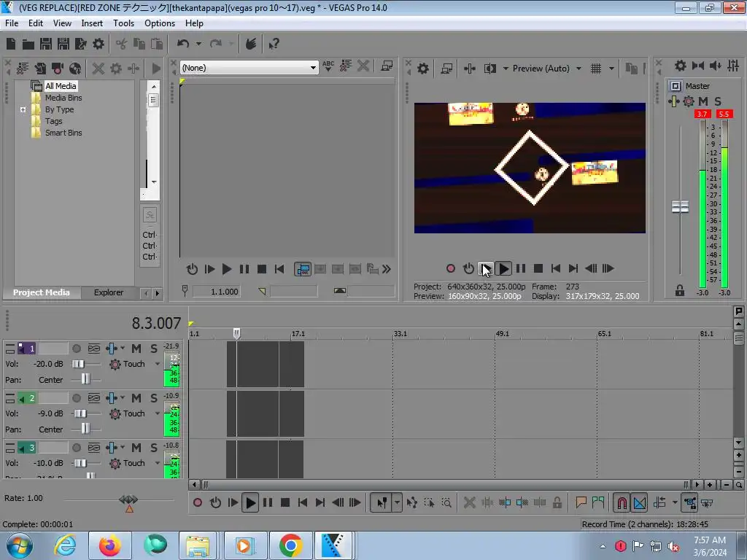Select All Media in media tree

[61, 86]
